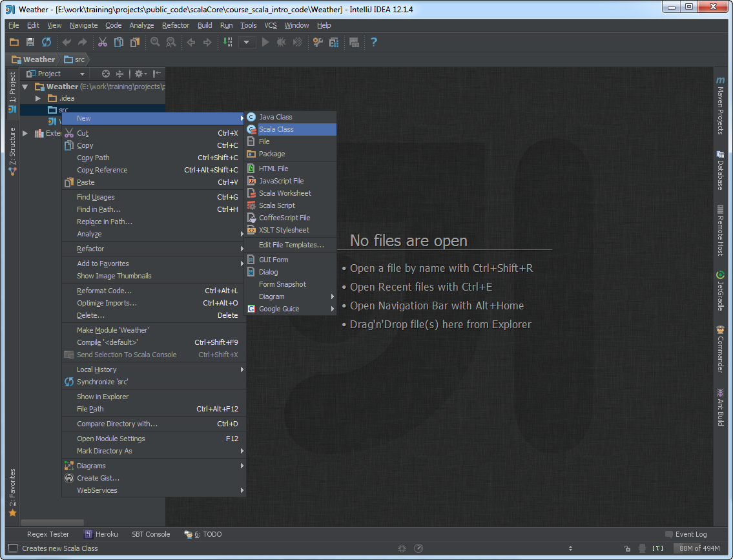Open the Database side tab
The image size is (733, 560).
click(x=720, y=170)
